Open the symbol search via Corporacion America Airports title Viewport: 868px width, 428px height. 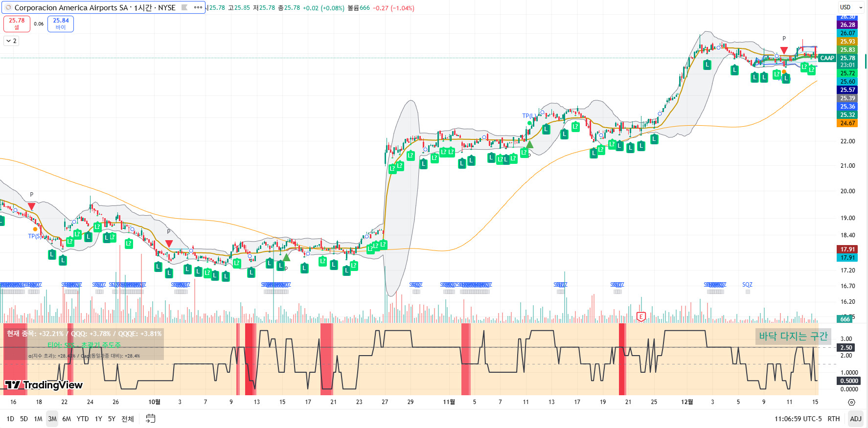tap(95, 7)
